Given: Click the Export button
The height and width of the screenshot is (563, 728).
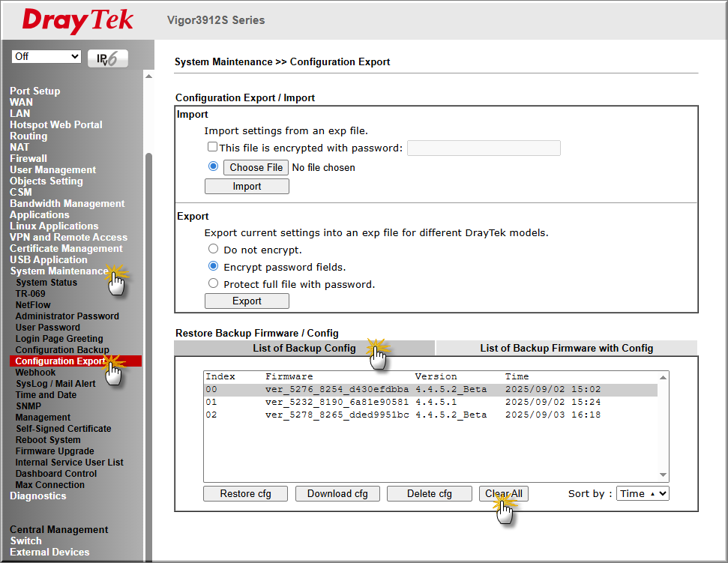Looking at the screenshot, I should 247,301.
